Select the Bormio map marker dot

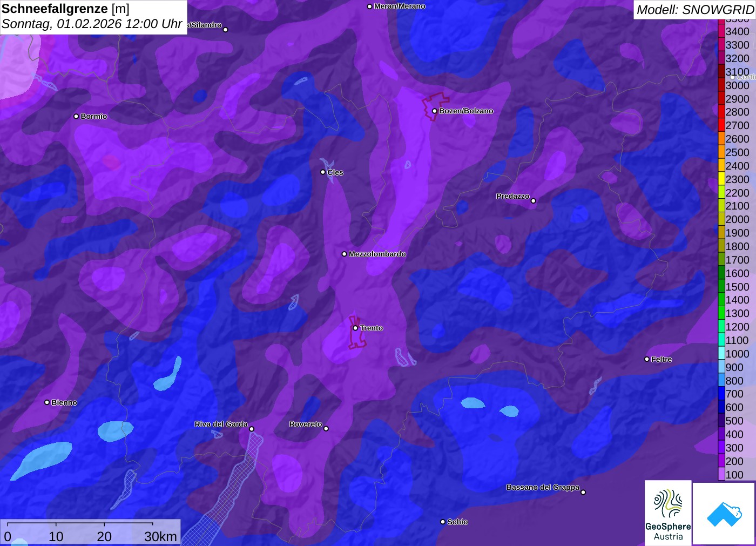coord(76,117)
